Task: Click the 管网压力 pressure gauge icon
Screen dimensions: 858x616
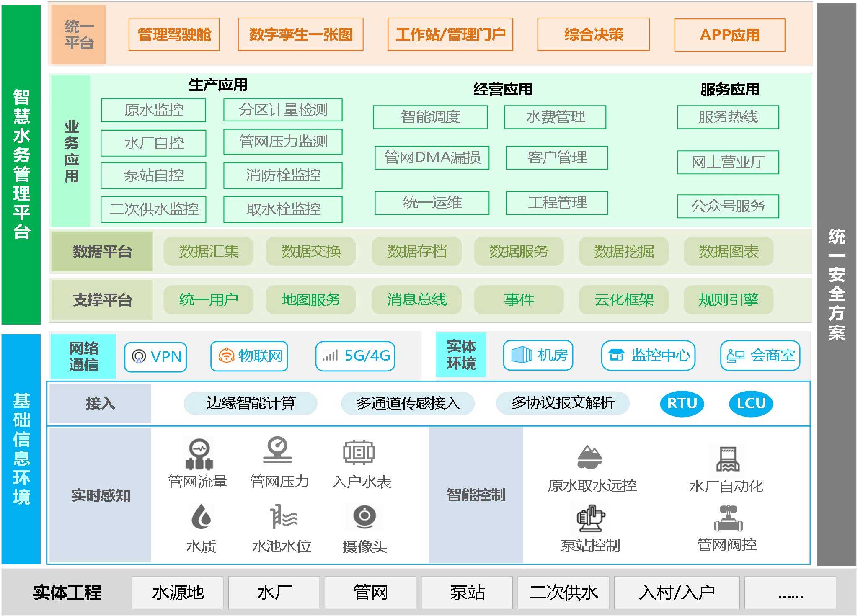Action: pos(277,450)
